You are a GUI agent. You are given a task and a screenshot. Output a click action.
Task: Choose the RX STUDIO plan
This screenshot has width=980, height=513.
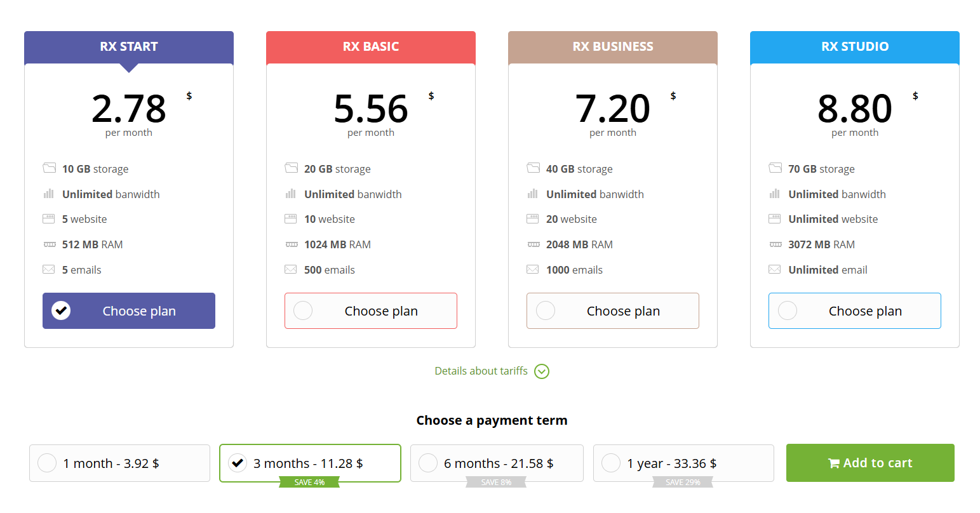855,310
